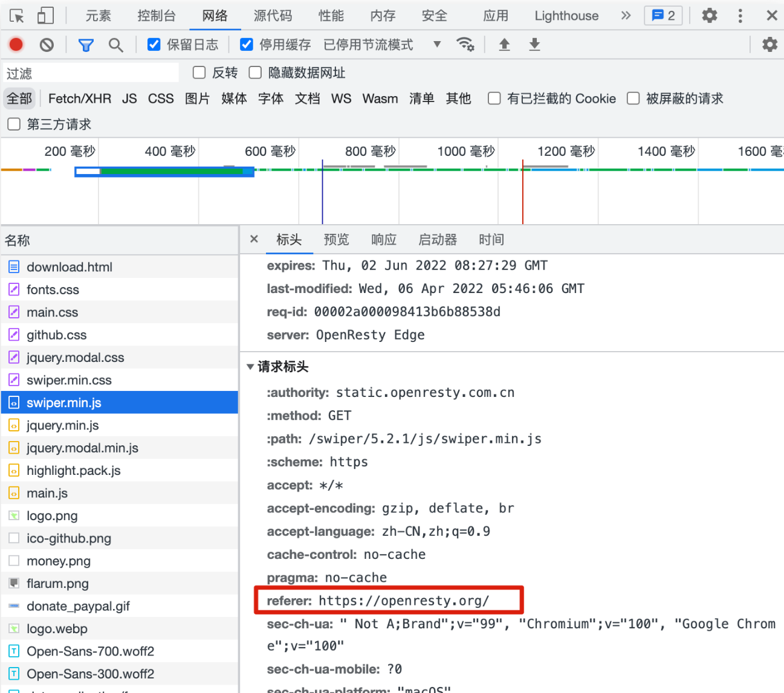Filter requests by CSS type

(161, 98)
